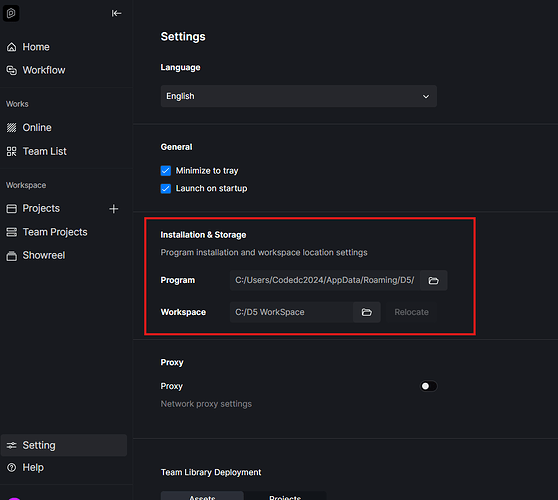Viewport: 558px width, 500px height.
Task: Click the D5 logo icon
Action: (11, 14)
